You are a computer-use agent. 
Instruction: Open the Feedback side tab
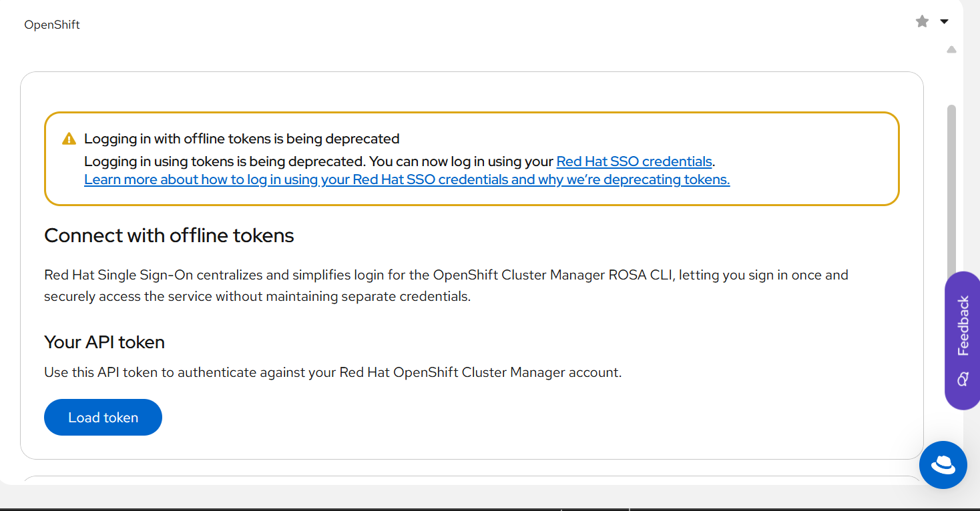(x=962, y=340)
